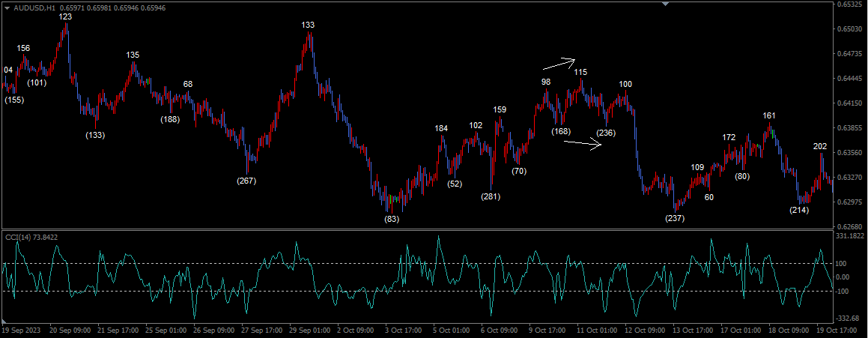The width and height of the screenshot is (868, 338).
Task: Click price level 0.63855 on the price axis
Action: tap(852, 128)
